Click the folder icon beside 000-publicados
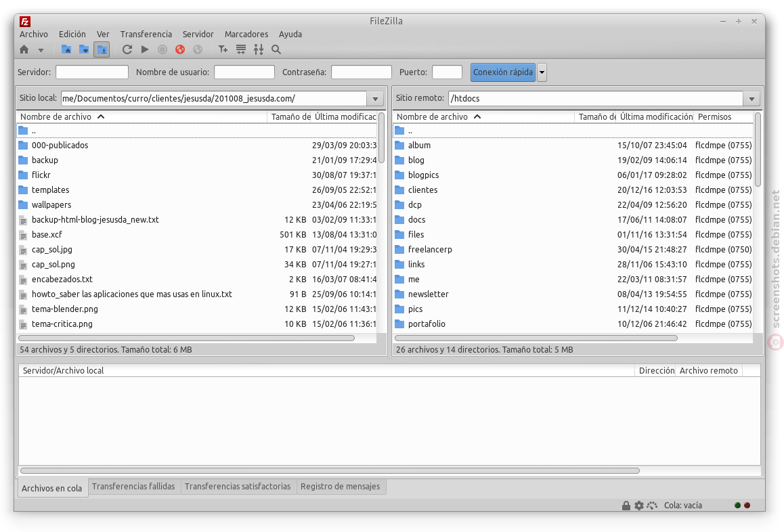784x532 pixels. pyautogui.click(x=23, y=146)
